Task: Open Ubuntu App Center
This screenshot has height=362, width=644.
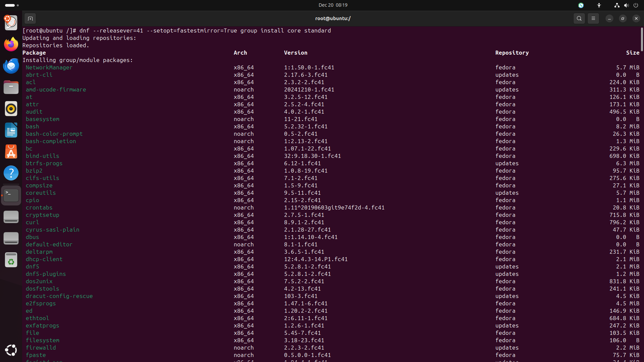Action: pyautogui.click(x=11, y=152)
